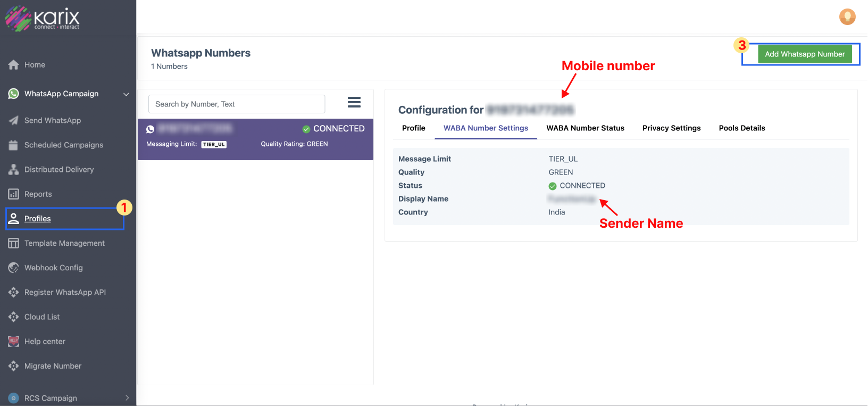
Task: Open Help center
Action: 45,341
